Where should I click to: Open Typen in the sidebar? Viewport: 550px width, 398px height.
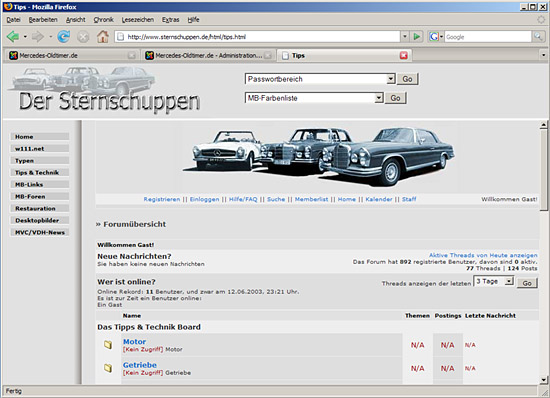click(40, 161)
